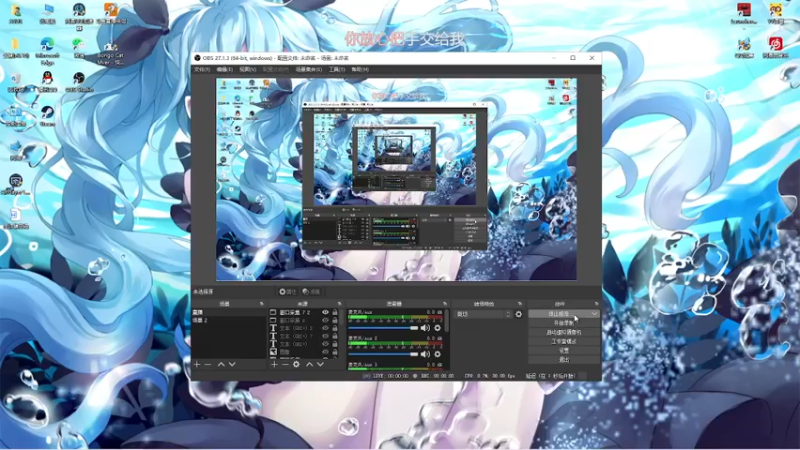Adjust the second mixer channel volume slider
The height and width of the screenshot is (450, 800).
click(x=383, y=354)
